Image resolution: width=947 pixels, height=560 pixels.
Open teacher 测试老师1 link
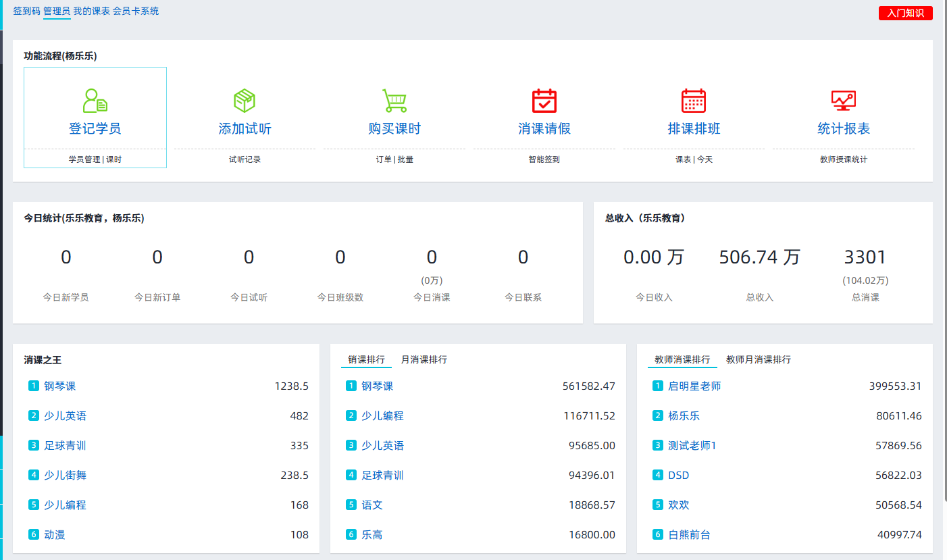(692, 445)
